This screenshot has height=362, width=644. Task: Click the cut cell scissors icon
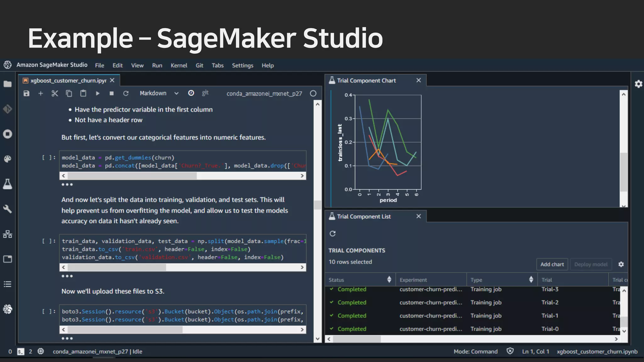(55, 93)
